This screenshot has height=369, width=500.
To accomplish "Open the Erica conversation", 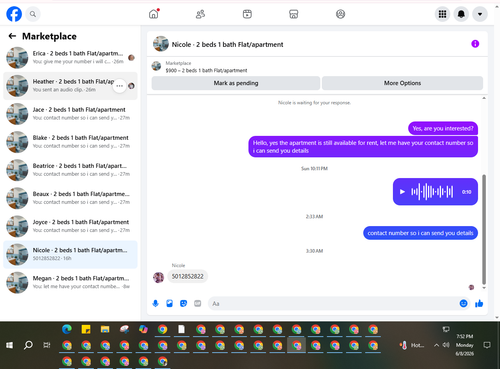I will tap(70, 58).
